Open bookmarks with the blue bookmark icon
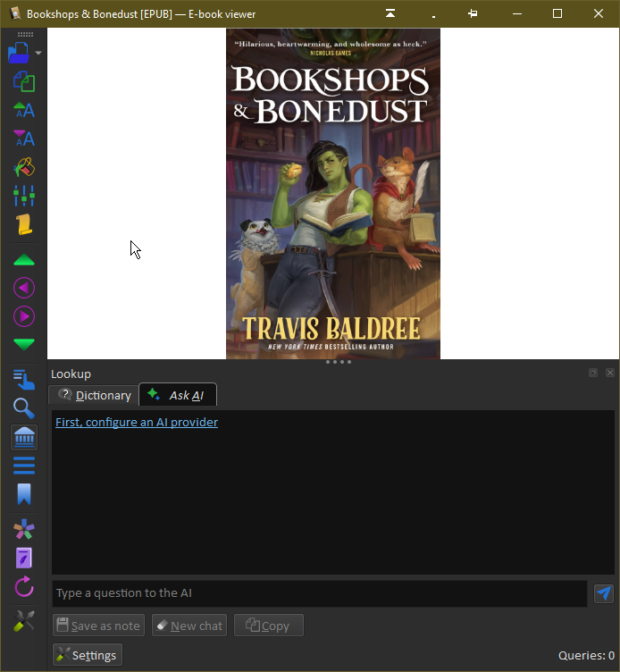Image resolution: width=620 pixels, height=672 pixels. [24, 494]
